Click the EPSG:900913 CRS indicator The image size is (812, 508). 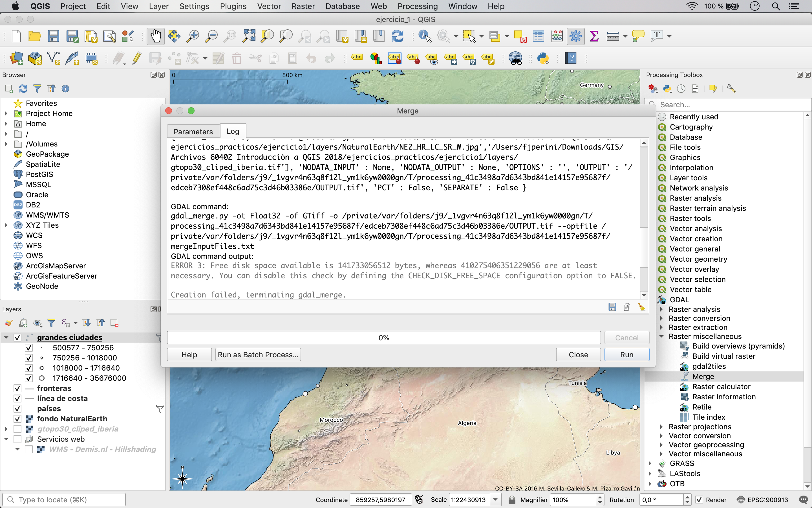(762, 500)
